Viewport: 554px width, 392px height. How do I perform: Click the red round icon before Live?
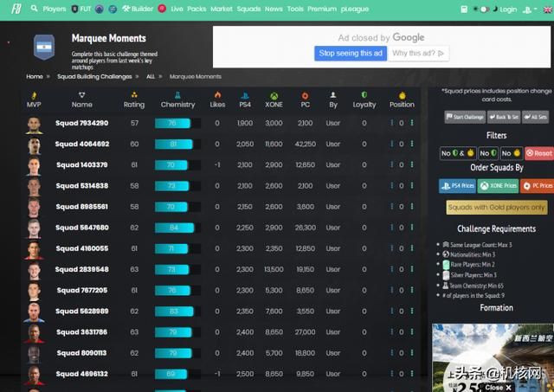pyautogui.click(x=162, y=9)
